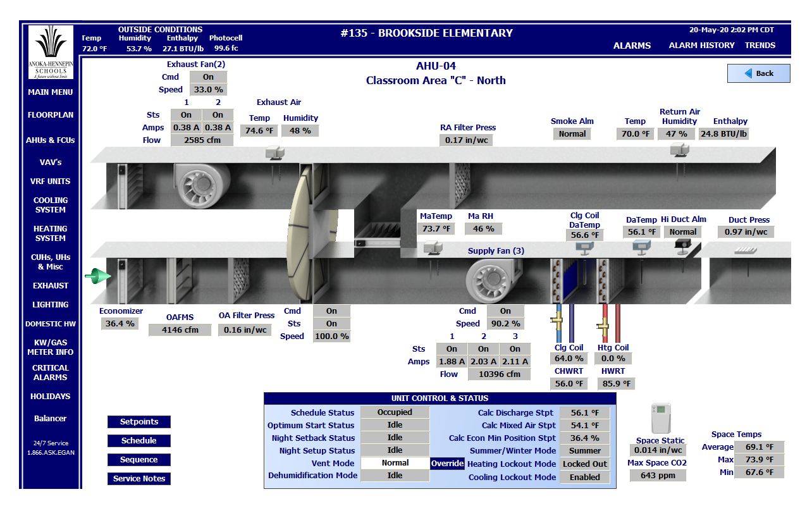Click the Anoka-Hennepin Schools logo
This screenshot has width=812, height=506.
[51, 52]
